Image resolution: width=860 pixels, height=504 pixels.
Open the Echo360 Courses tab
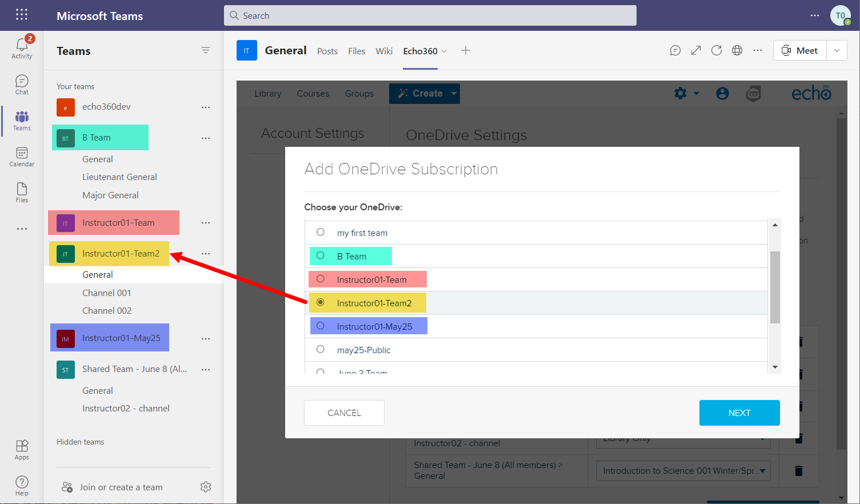point(313,93)
